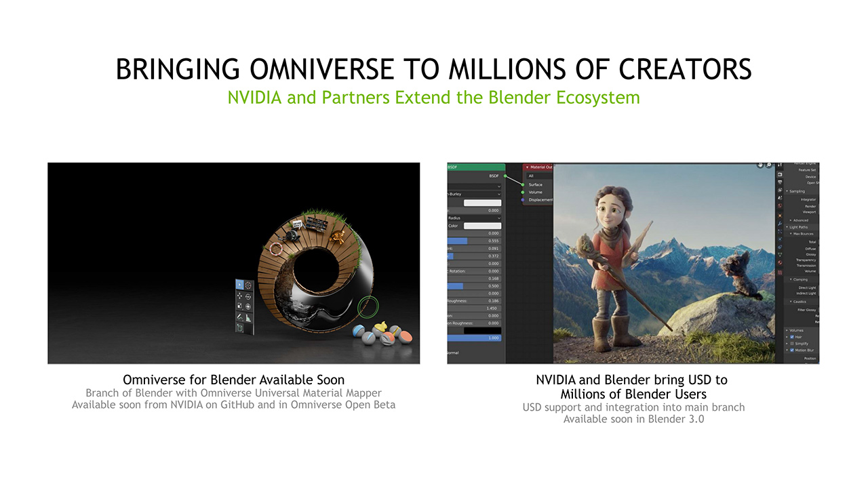Open the Modifiers wrench tab icon
This screenshot has width=868, height=488.
(x=780, y=222)
